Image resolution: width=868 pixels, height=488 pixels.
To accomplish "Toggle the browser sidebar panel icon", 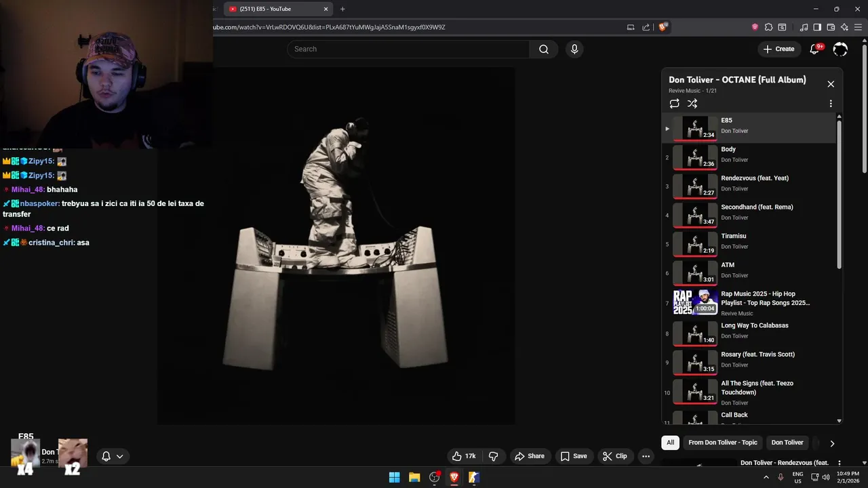I will [817, 27].
